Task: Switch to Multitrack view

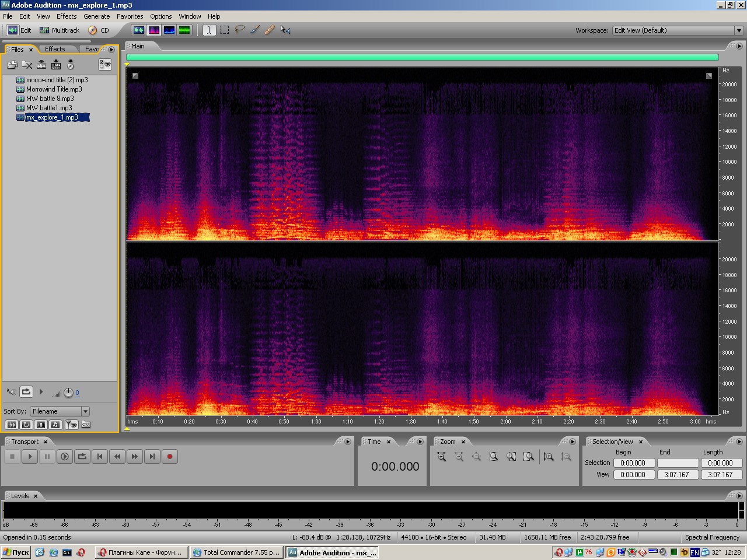Action: point(59,30)
